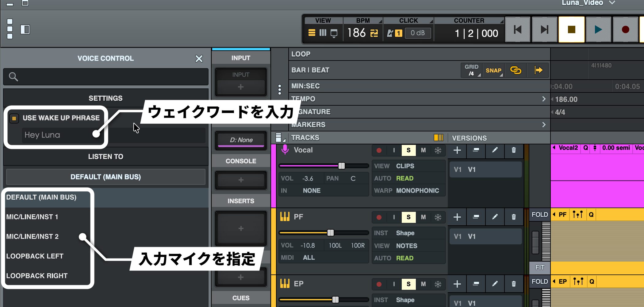Jump to start with rewind icon

[518, 29]
